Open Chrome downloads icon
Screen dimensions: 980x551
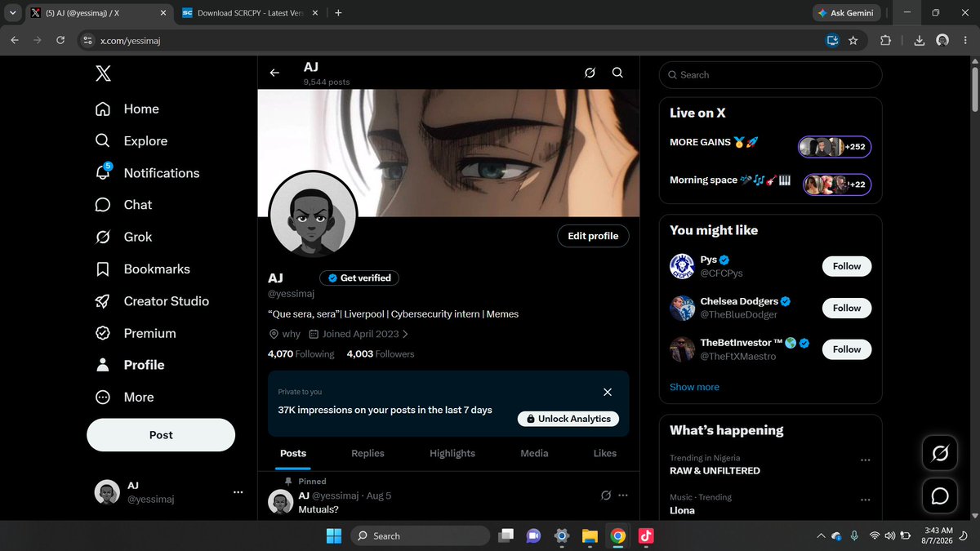[919, 40]
